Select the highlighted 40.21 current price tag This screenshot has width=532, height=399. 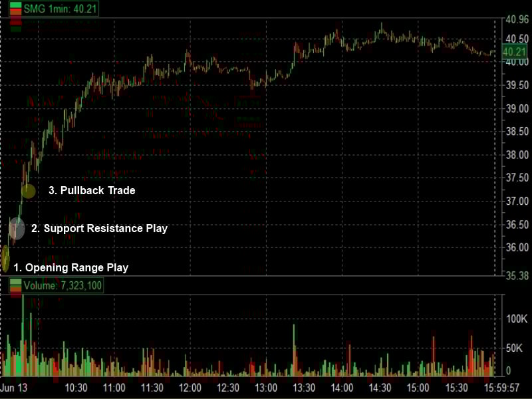[514, 52]
